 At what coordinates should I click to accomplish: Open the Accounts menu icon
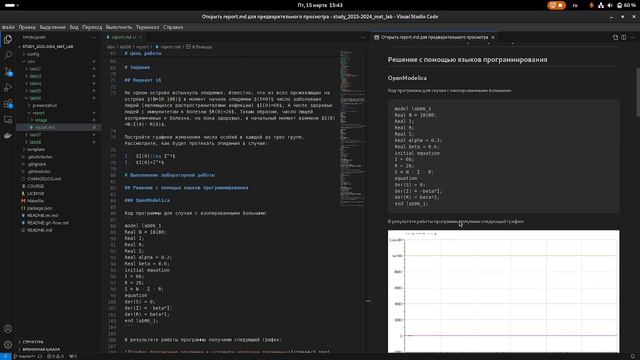tap(8, 329)
